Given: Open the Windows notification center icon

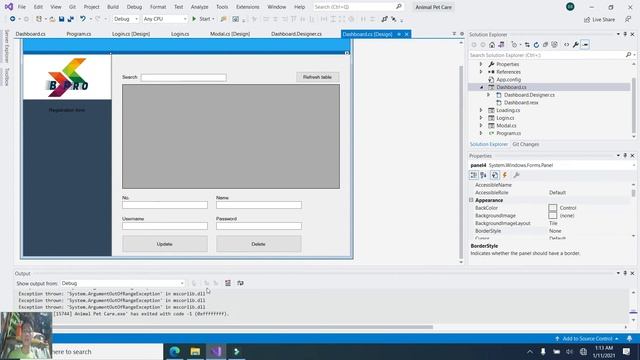Looking at the screenshot, I should coord(626,351).
